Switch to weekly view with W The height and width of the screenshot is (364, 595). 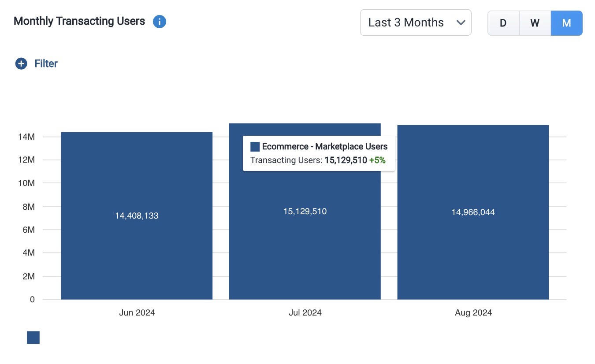click(x=535, y=23)
